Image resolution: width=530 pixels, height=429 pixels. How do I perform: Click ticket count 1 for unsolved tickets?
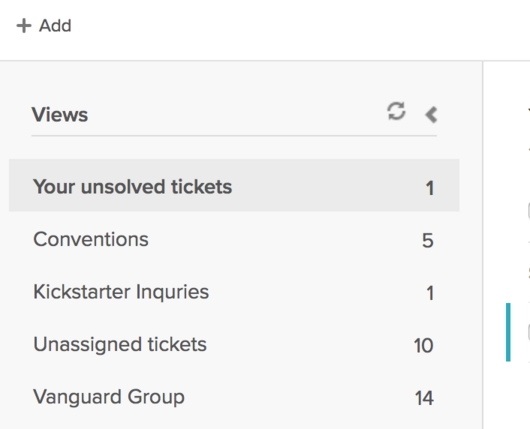coord(430,188)
